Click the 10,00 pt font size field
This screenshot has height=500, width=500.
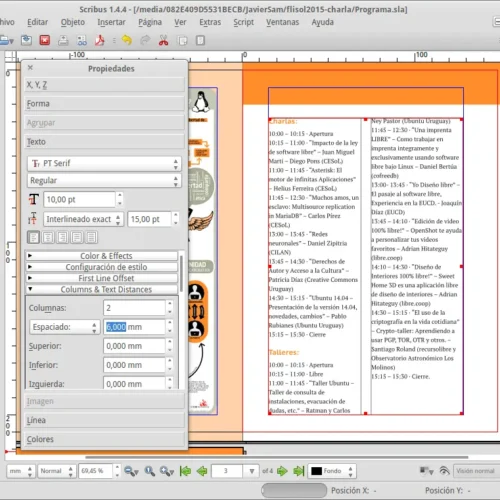[x=79, y=200]
